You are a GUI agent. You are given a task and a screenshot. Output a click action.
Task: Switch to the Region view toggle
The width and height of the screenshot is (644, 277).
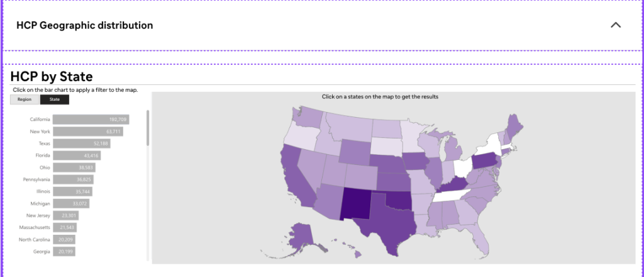pos(25,99)
